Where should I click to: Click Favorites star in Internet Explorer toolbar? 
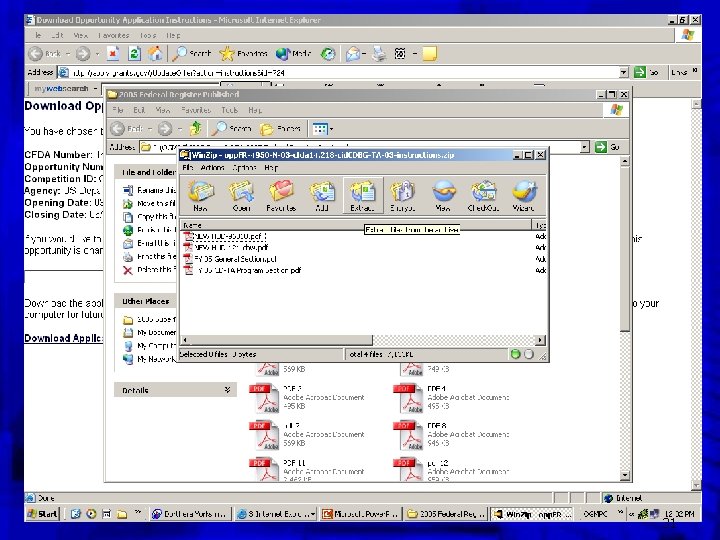tap(243, 54)
